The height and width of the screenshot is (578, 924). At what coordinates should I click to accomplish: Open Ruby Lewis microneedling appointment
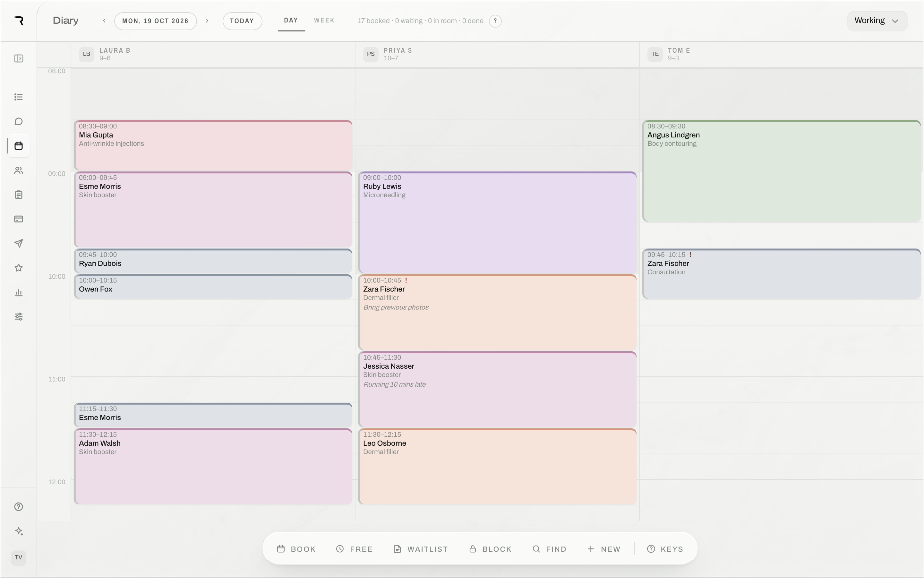click(x=498, y=223)
